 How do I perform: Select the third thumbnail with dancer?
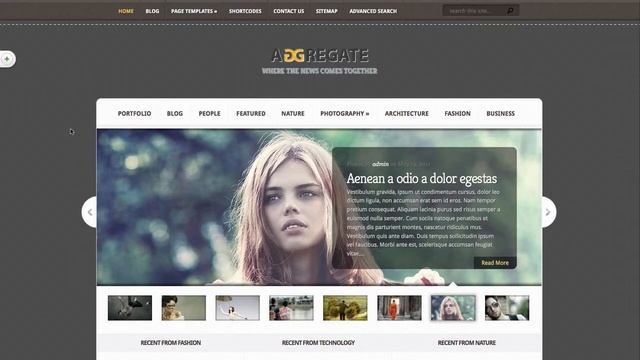[x=238, y=308]
